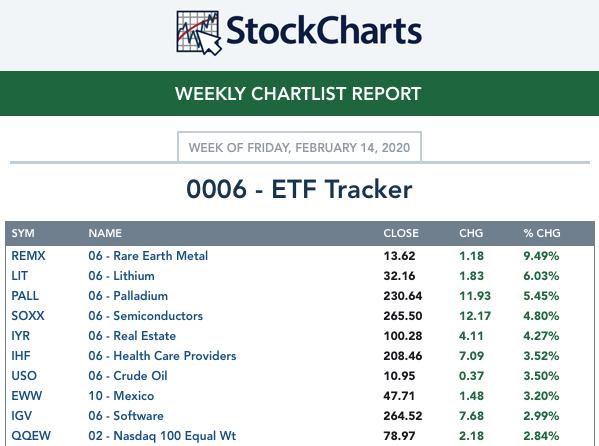Click the '% CHG' column header
The width and height of the screenshot is (599, 446).
click(542, 233)
